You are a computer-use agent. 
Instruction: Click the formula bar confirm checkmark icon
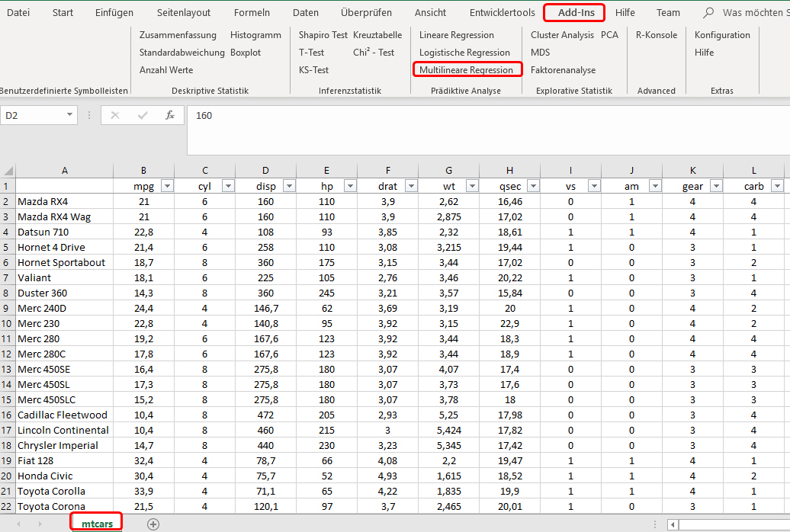[x=143, y=115]
